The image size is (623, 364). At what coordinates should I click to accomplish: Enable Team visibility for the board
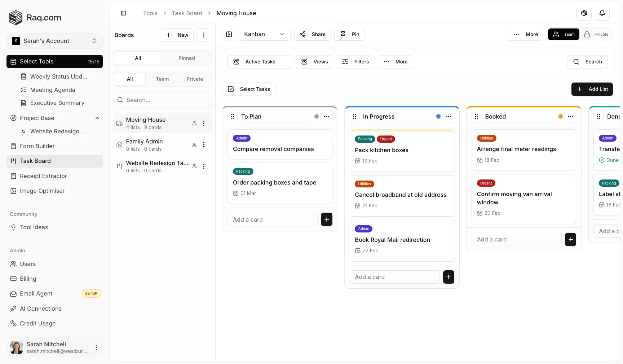click(x=564, y=34)
